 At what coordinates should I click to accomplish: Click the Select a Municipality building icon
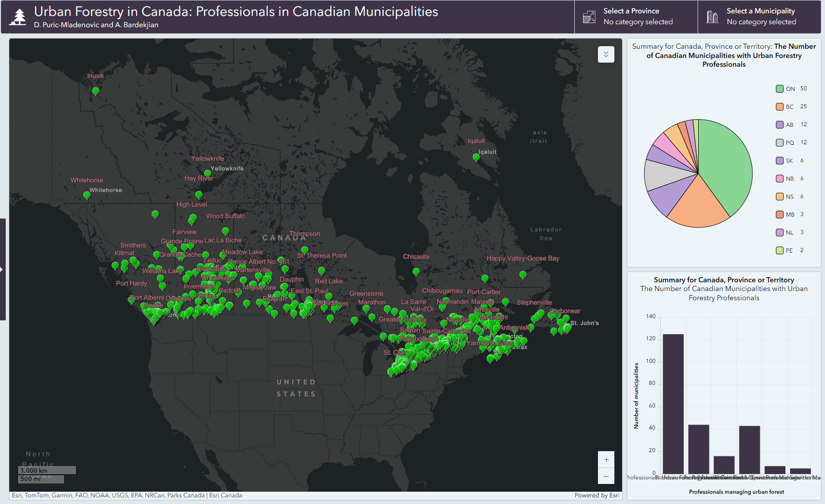(712, 17)
